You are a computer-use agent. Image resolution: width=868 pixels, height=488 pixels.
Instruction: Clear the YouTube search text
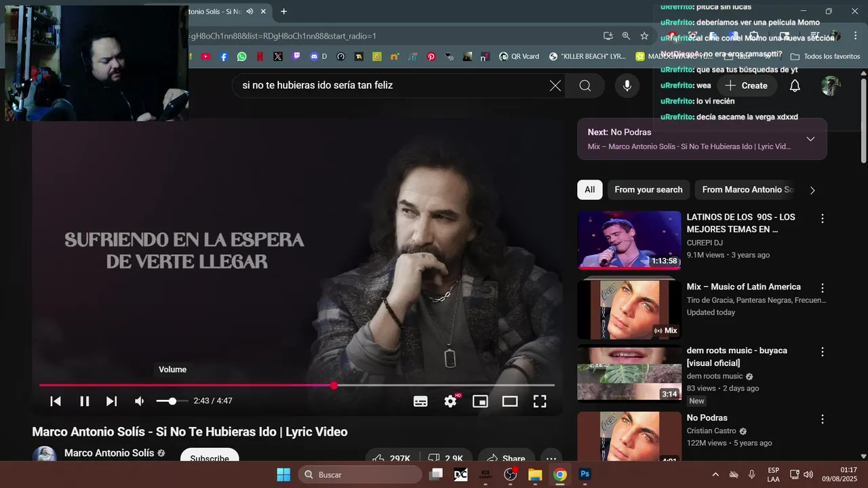point(555,85)
